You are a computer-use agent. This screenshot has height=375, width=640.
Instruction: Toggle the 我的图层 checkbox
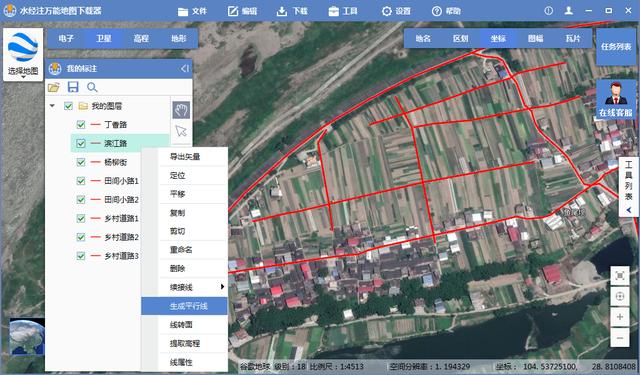(68, 106)
